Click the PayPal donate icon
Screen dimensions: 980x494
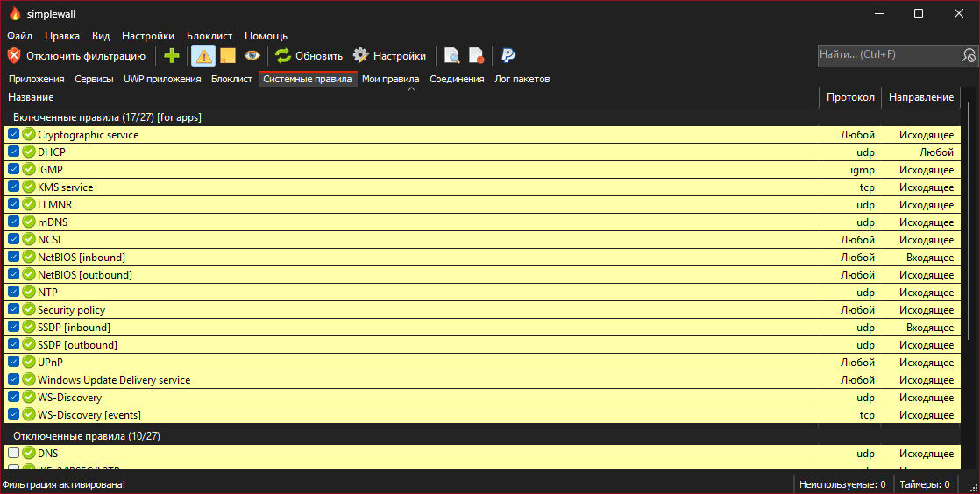pyautogui.click(x=508, y=55)
